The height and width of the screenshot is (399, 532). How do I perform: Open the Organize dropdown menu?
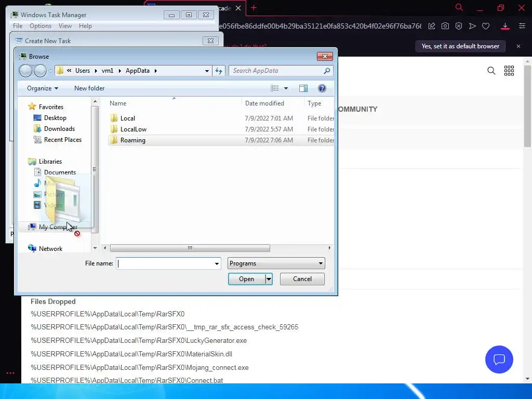43,88
